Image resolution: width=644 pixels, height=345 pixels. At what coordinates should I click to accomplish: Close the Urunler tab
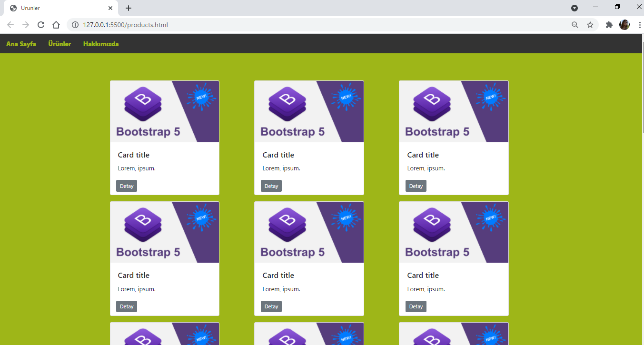(110, 8)
